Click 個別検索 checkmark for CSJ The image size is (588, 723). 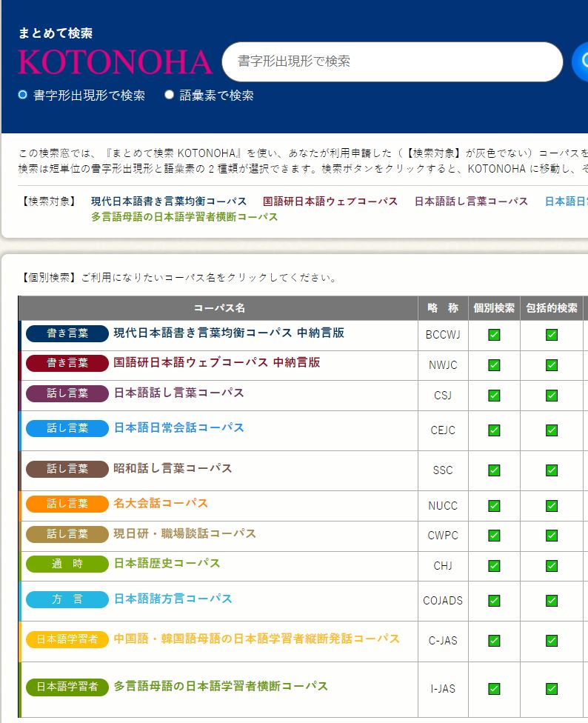point(494,396)
